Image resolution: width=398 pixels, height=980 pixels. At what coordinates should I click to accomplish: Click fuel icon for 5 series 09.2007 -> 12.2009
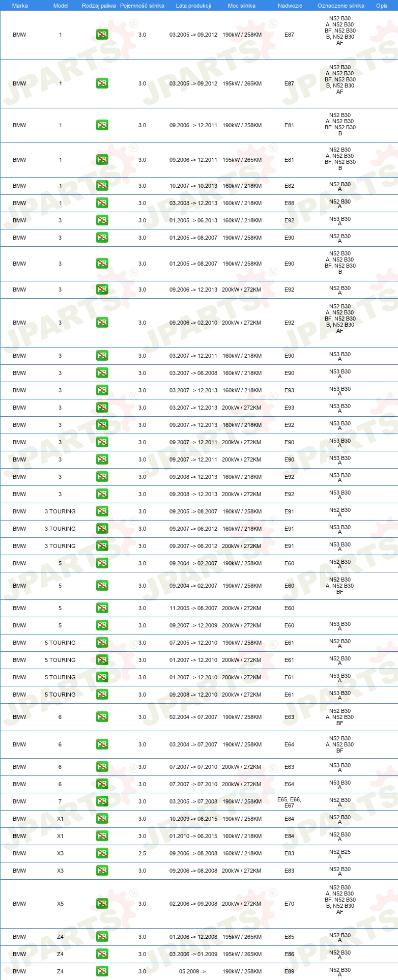point(102,625)
